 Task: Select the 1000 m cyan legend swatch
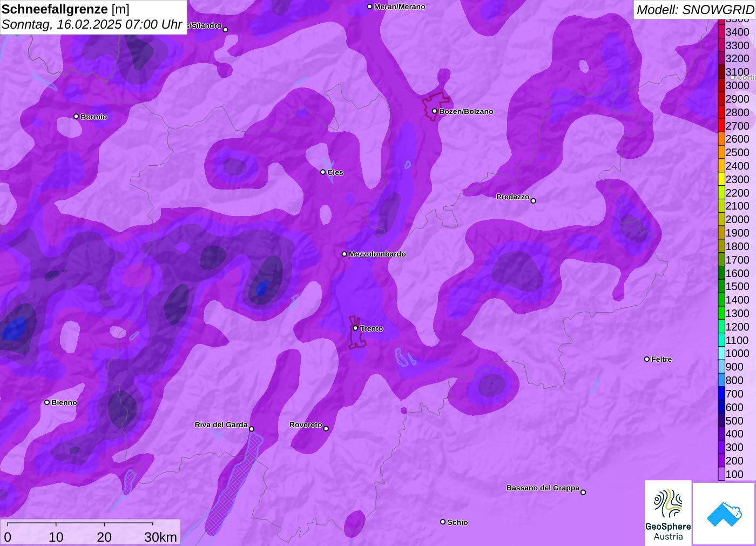(721, 353)
